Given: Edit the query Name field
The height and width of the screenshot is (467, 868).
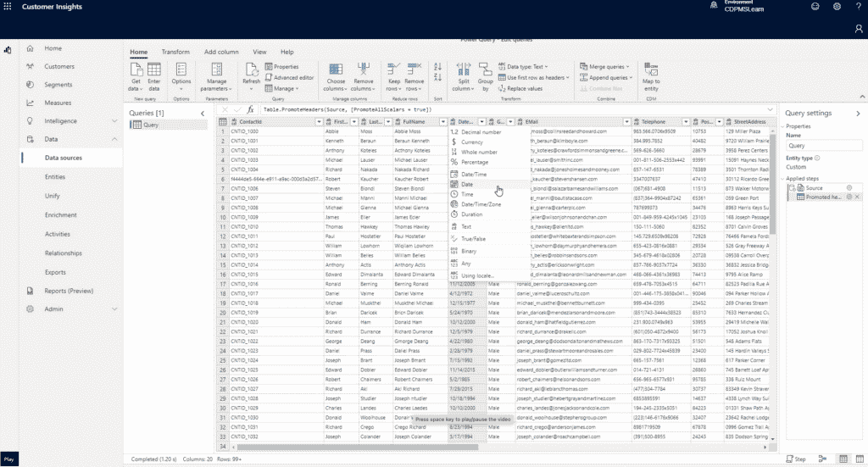Looking at the screenshot, I should [824, 146].
